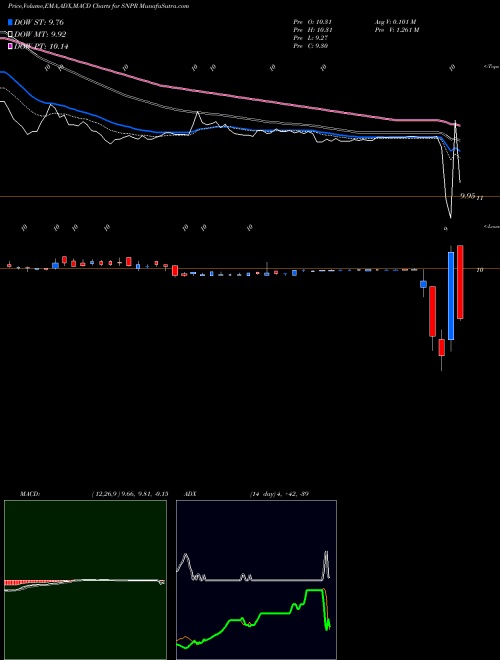This screenshot has width=500, height=660.
Task: Click the white DOW MT legend swatch
Action: (10, 34)
